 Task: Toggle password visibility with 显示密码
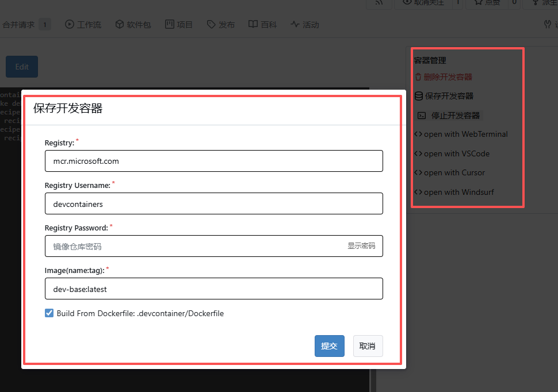[x=361, y=246]
